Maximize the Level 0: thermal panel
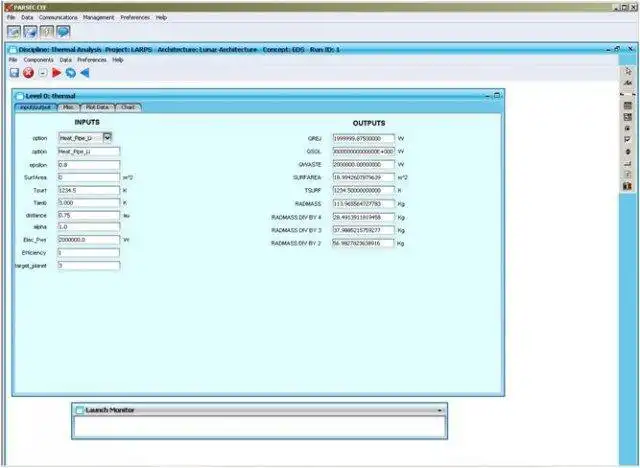Screen dimensions: 640x468 click(x=497, y=95)
